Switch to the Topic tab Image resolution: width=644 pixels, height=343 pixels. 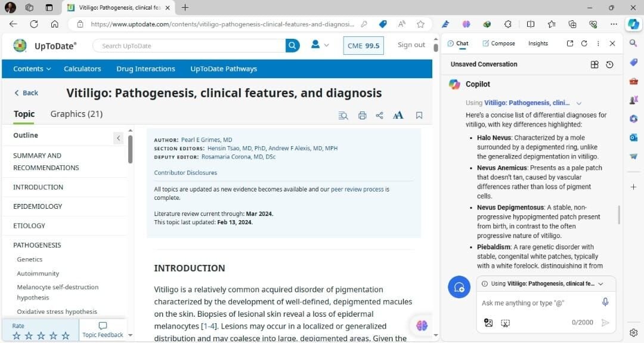[24, 114]
